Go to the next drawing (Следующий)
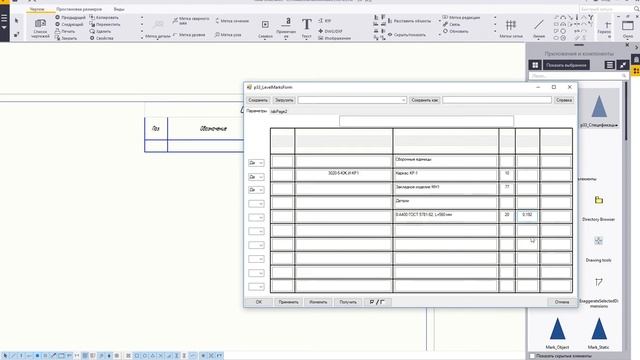The height and width of the screenshot is (360, 640). click(69, 24)
